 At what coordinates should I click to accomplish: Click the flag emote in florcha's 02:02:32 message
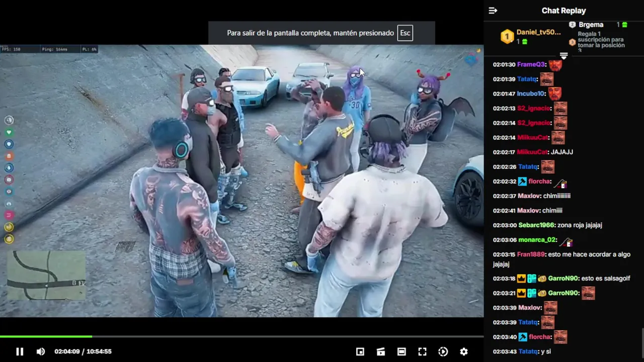coord(560,184)
